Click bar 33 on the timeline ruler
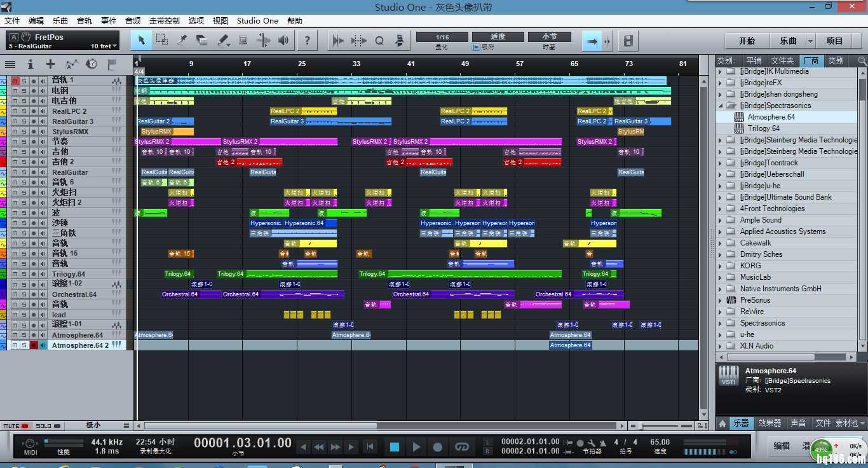This screenshot has height=468, width=868. (x=356, y=64)
